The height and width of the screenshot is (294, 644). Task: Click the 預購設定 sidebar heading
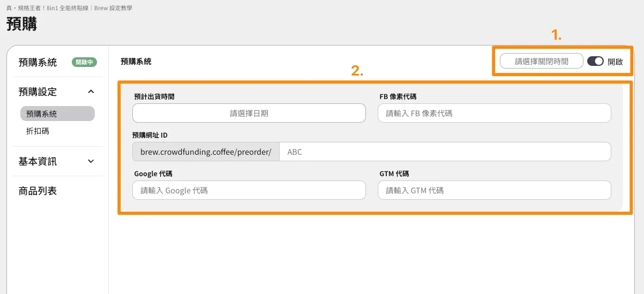pyautogui.click(x=38, y=92)
